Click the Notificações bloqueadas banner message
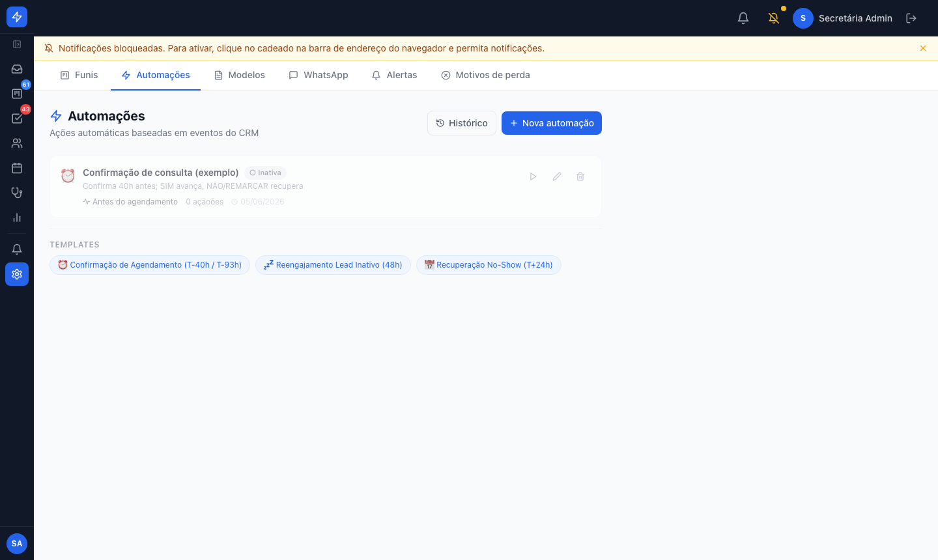938x560 pixels. coord(302,48)
